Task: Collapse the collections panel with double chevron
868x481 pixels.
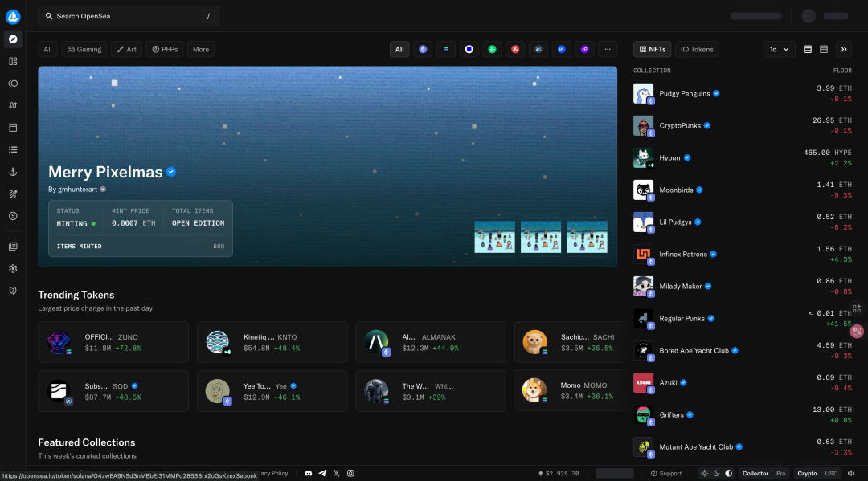Action: click(844, 49)
